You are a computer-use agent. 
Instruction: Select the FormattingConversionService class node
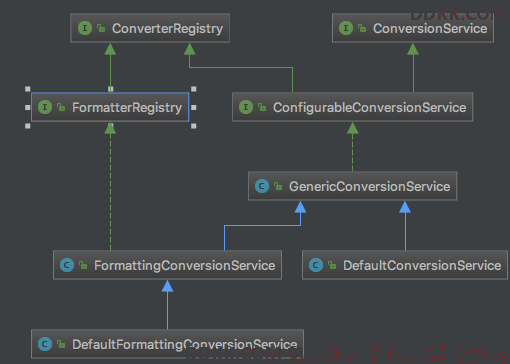(x=167, y=265)
